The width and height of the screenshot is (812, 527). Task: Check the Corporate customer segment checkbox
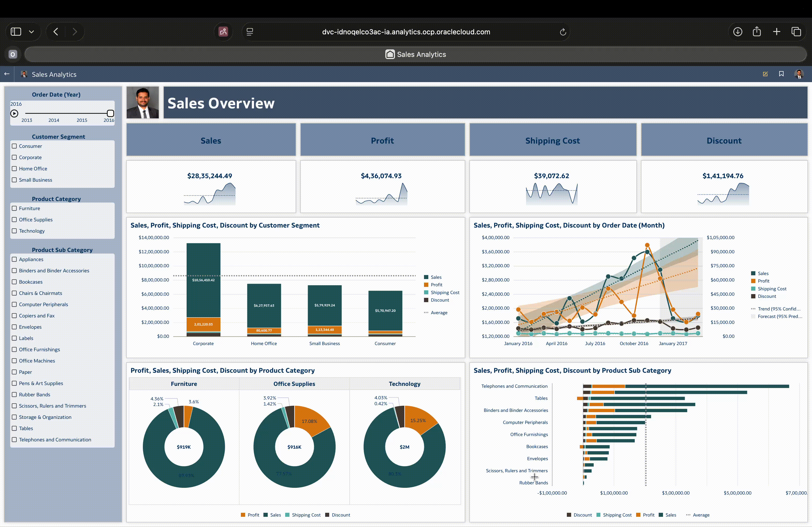click(x=14, y=157)
